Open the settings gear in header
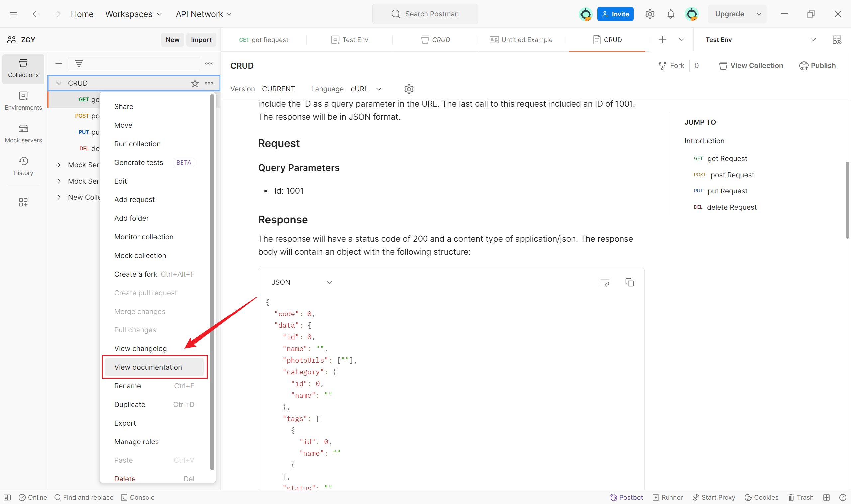Viewport: 851px width, 504px height. coord(650,14)
